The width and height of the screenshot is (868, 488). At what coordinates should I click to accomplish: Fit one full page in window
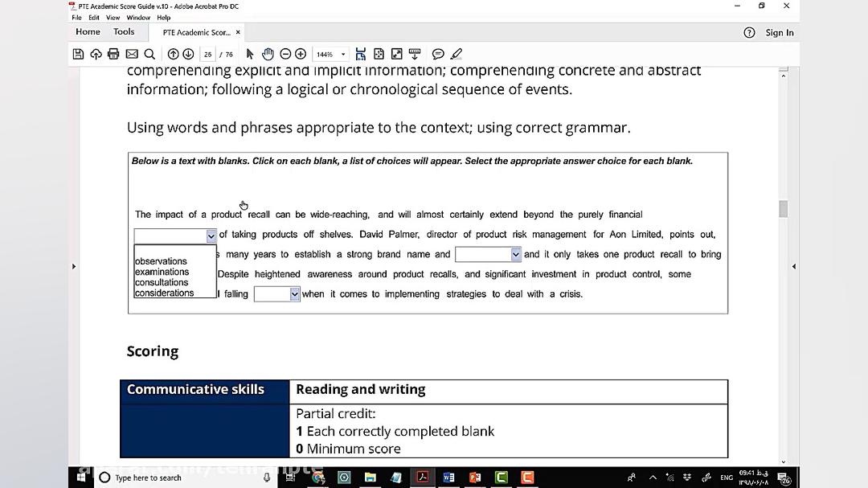click(x=379, y=55)
